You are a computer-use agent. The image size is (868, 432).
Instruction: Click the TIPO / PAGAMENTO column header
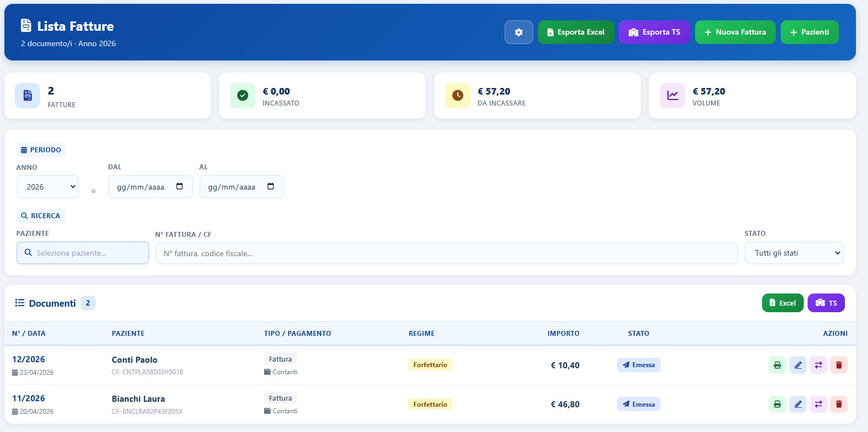(x=298, y=334)
